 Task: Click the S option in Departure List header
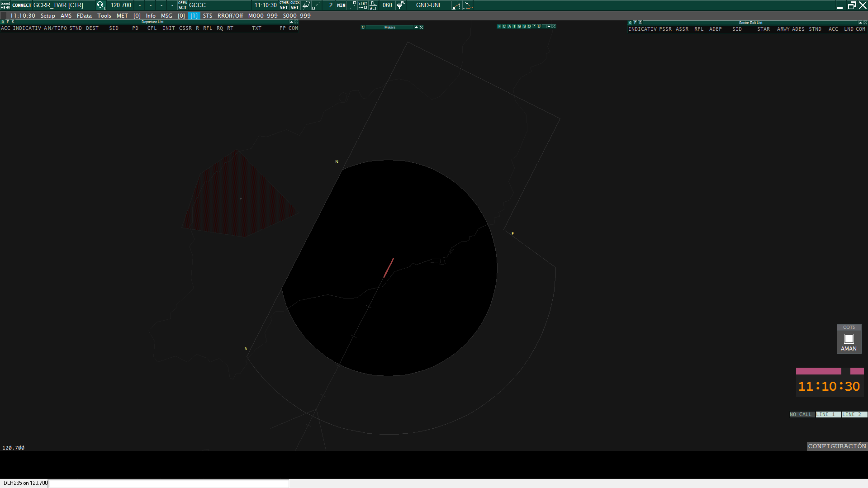click(13, 22)
